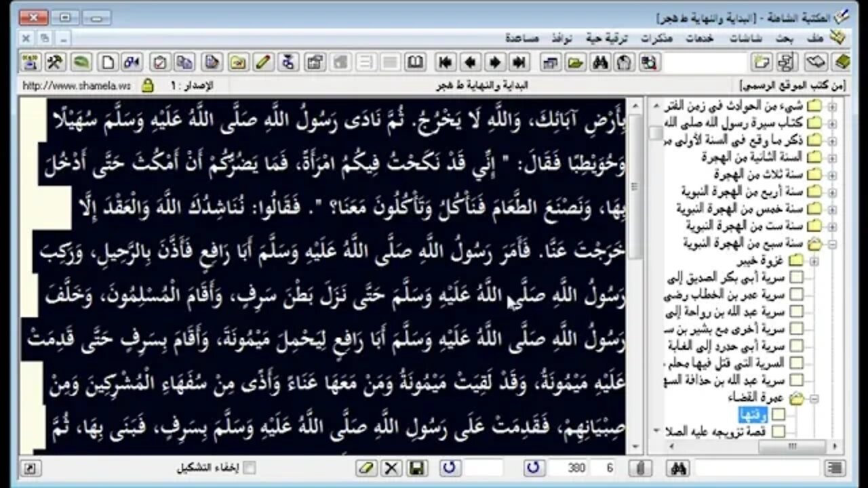Viewport: 868px width, 488px height.
Task: Click the X delete icon in bottom bar
Action: (x=391, y=468)
